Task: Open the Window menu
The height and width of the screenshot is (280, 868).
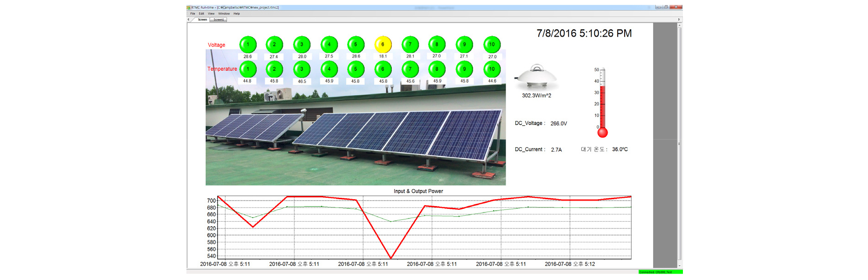Action: tap(224, 14)
